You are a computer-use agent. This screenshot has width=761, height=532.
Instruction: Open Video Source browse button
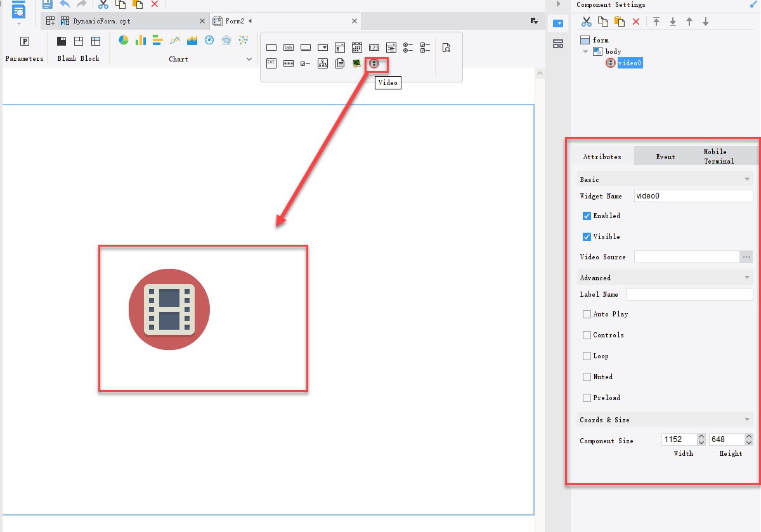[x=746, y=257]
